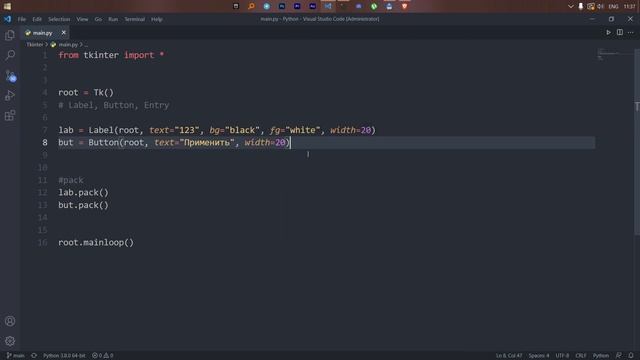Place cursor on the "root.mainloop()" line
Image resolution: width=640 pixels, height=360 pixels.
coord(96,242)
